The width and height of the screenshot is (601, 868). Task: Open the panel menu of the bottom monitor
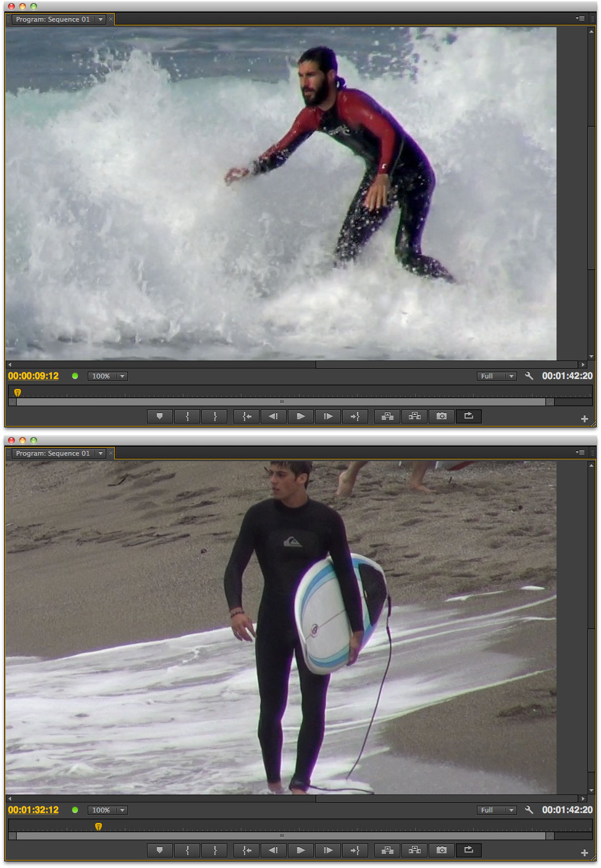[x=580, y=453]
